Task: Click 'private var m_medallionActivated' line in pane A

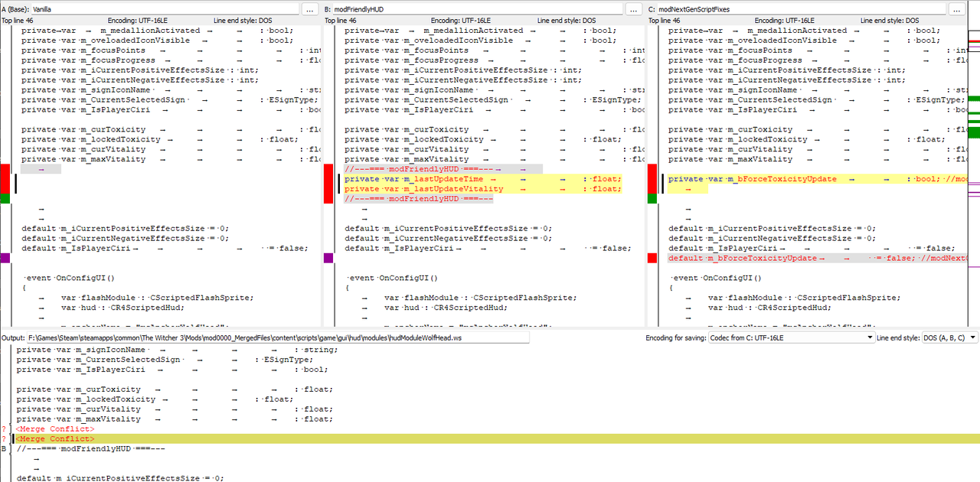Action: (157, 31)
